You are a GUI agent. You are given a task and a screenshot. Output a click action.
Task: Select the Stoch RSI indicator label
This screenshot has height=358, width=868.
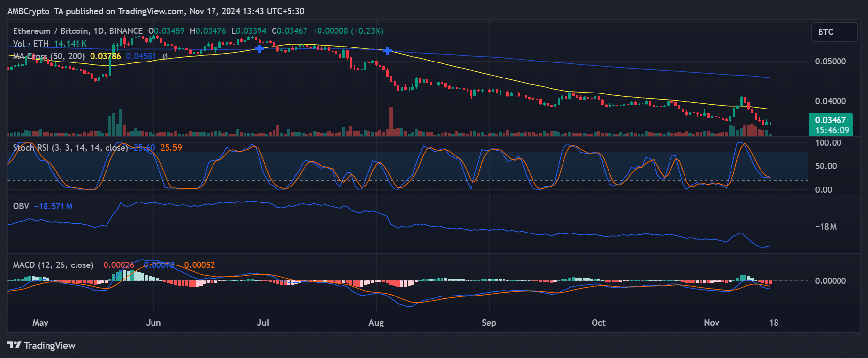click(x=71, y=148)
